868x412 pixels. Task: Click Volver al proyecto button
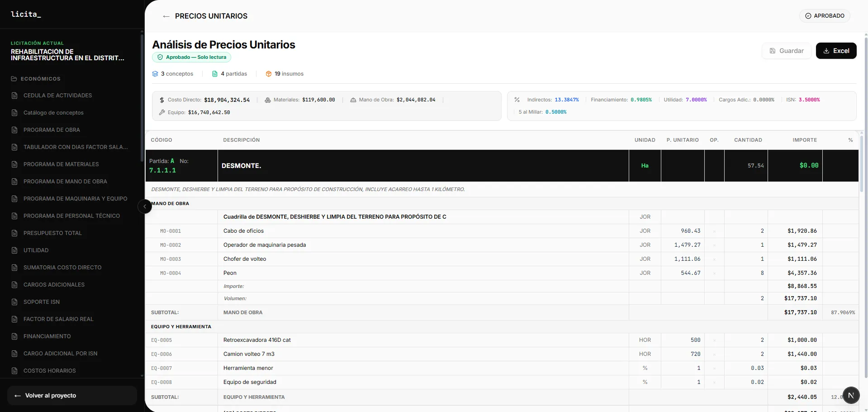click(x=72, y=396)
